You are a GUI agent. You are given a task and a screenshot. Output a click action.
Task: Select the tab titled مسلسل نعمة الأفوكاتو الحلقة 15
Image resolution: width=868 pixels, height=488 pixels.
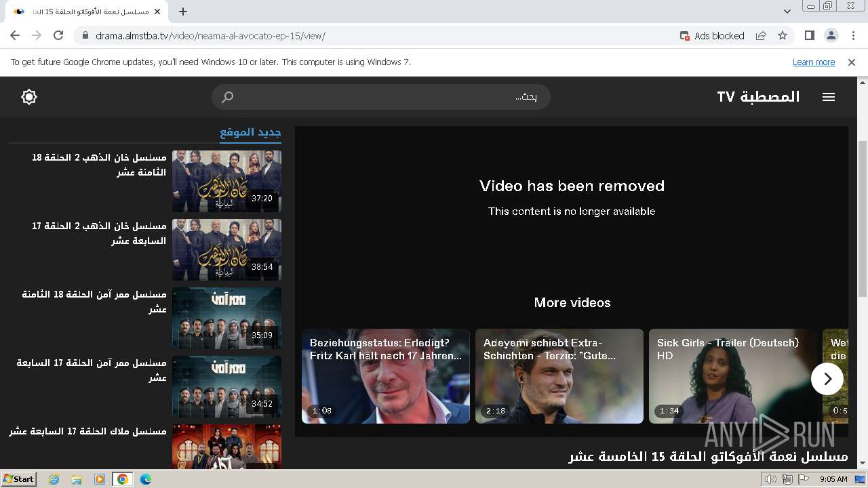(x=87, y=12)
